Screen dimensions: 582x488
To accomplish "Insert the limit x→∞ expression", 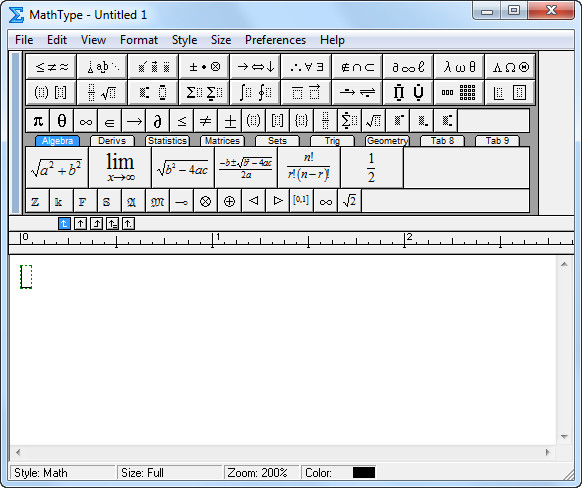I will tap(120, 168).
